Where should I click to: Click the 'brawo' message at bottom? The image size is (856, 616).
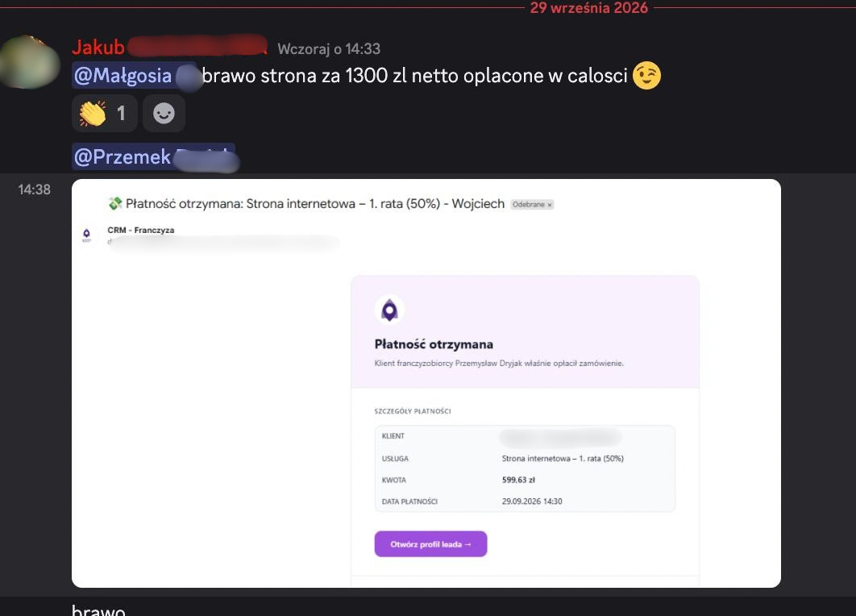(x=99, y=610)
